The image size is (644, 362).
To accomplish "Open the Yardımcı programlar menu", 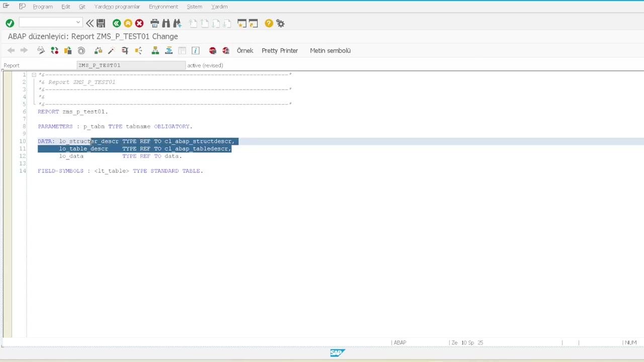I will point(117,7).
